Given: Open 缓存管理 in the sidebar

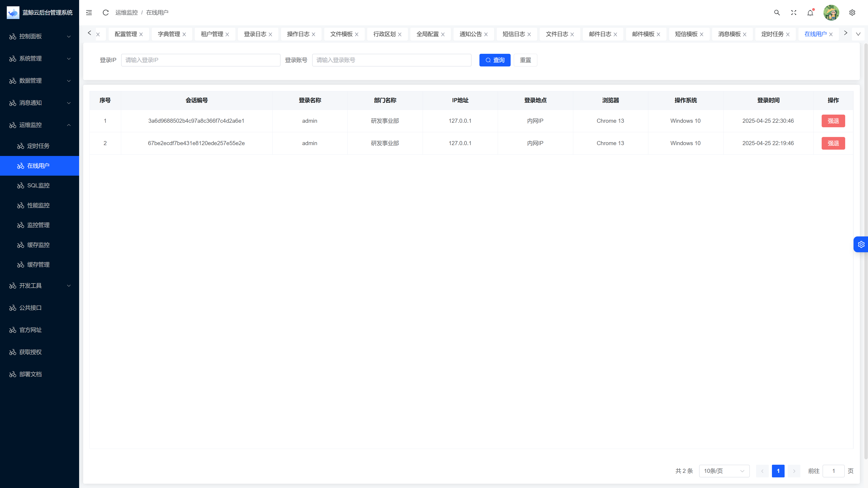Looking at the screenshot, I should pos(39,264).
